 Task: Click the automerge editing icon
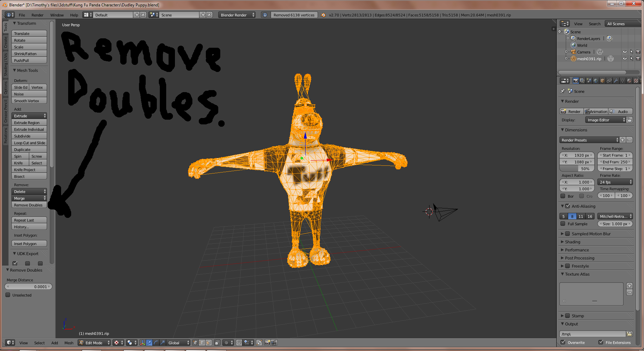pyautogui.click(x=259, y=343)
